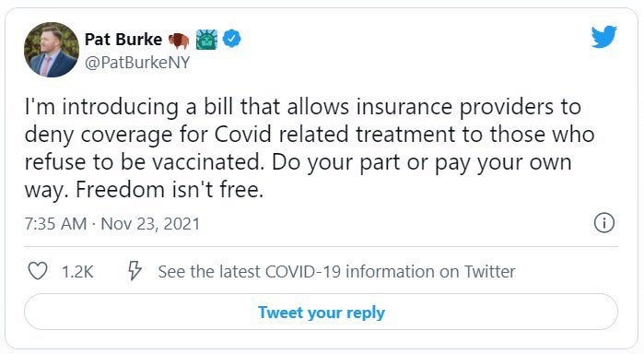
Task: Click the Tweet your reply button
Action: 322,313
